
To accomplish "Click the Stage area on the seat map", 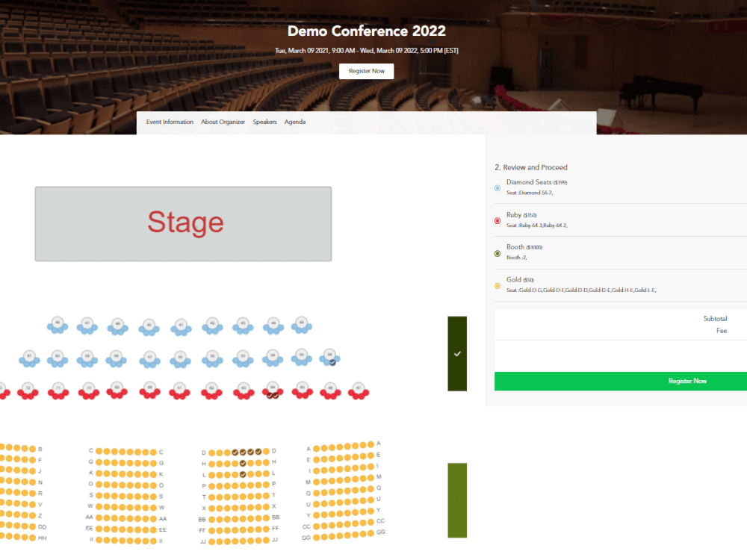I will 184,224.
